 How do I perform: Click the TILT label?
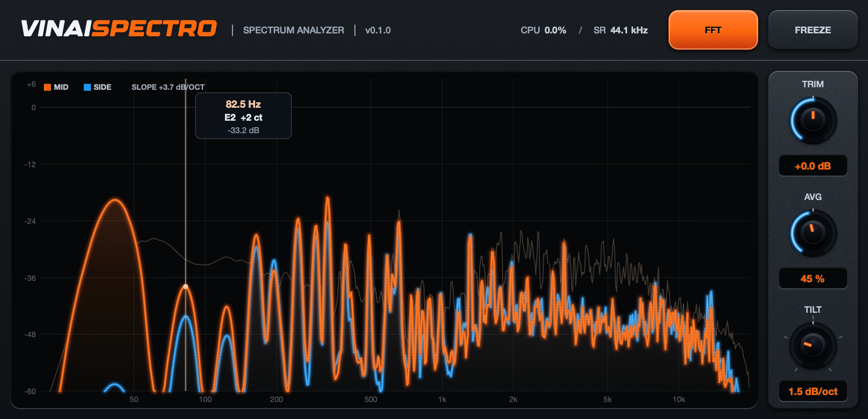click(813, 310)
